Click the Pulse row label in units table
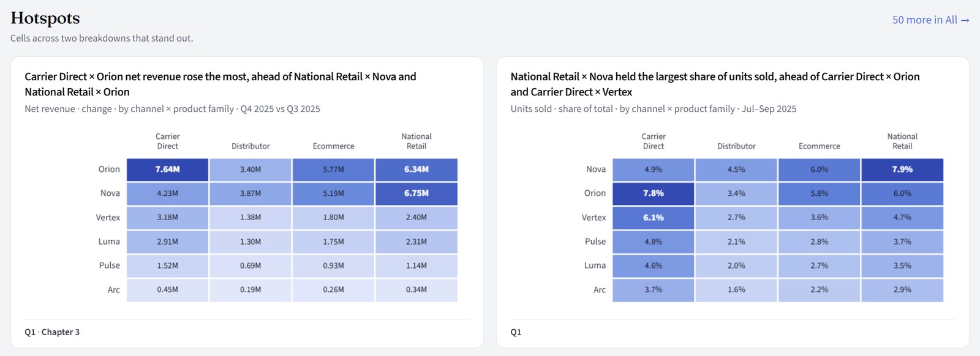The image size is (980, 356). tap(595, 242)
